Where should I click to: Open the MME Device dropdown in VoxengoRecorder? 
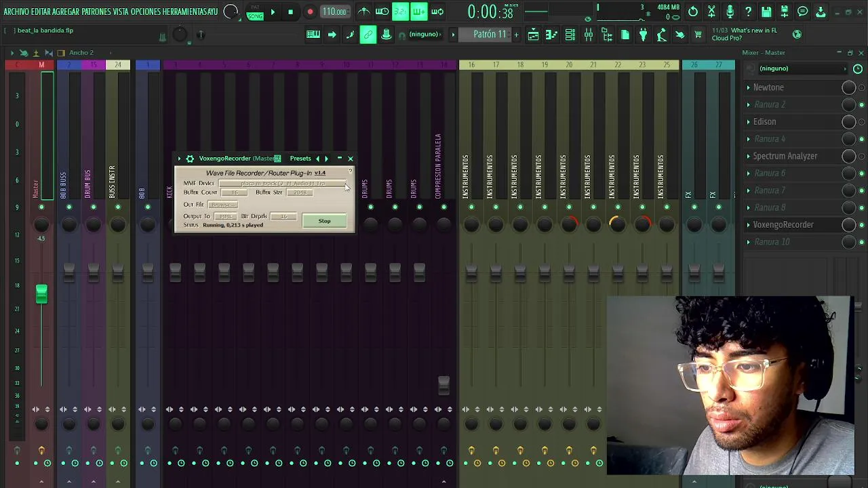(283, 183)
